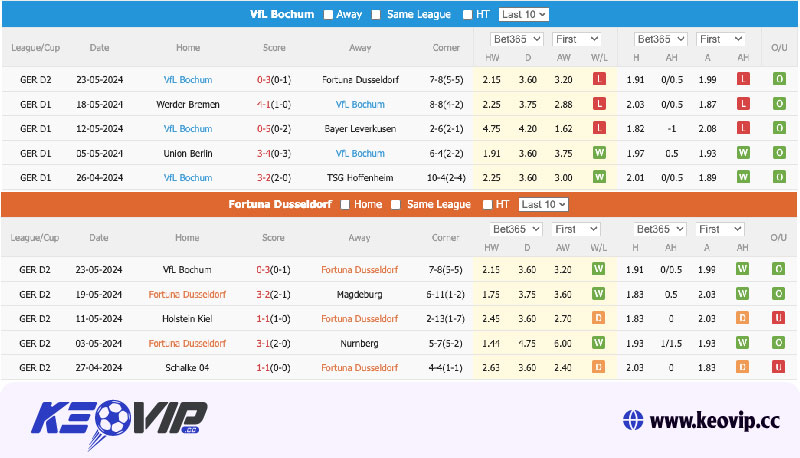Click the 4.75 home win odds in Leverkusen row
This screenshot has height=458, width=800.
tap(491, 129)
